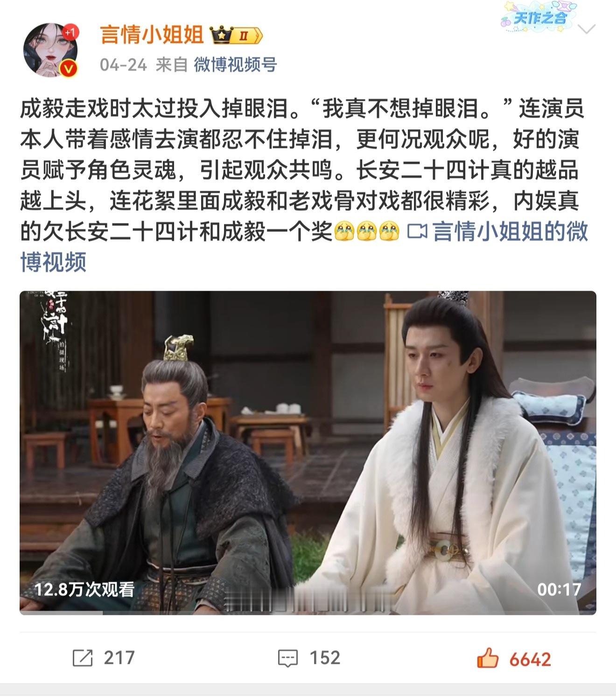Click the 6642 likes count
This screenshot has width=616, height=697.
[x=530, y=659]
